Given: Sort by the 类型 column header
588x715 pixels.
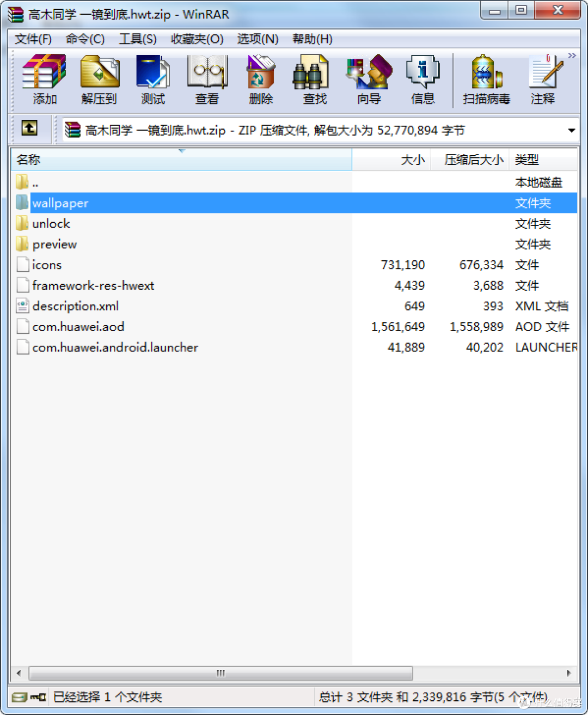Looking at the screenshot, I should pyautogui.click(x=543, y=160).
